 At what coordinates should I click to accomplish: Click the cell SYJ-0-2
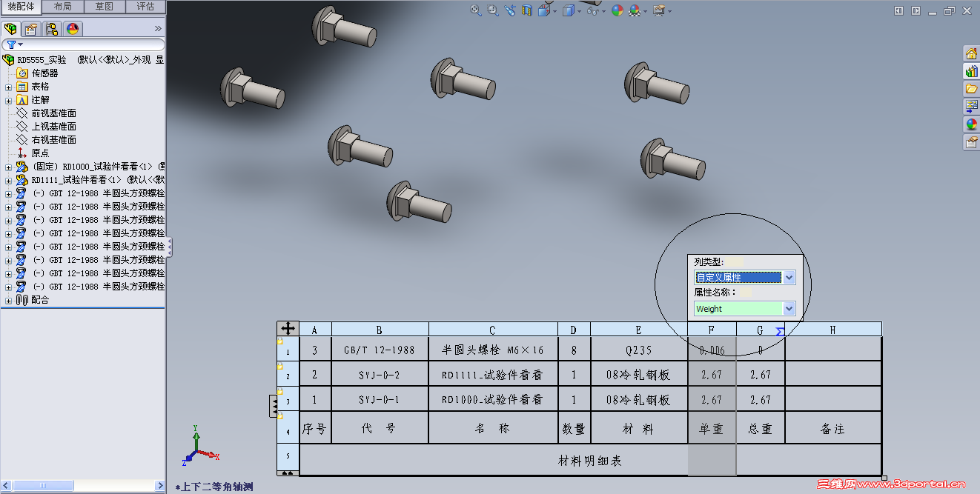[380, 375]
